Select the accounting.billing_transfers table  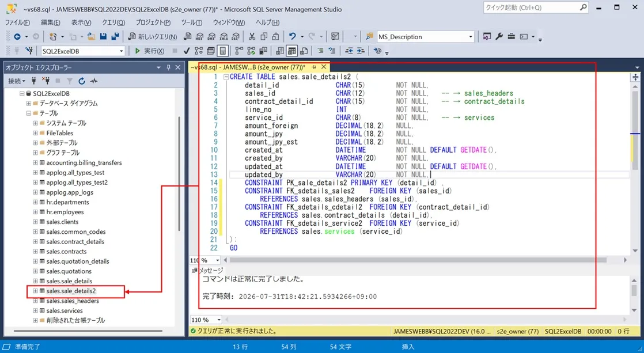coord(84,162)
